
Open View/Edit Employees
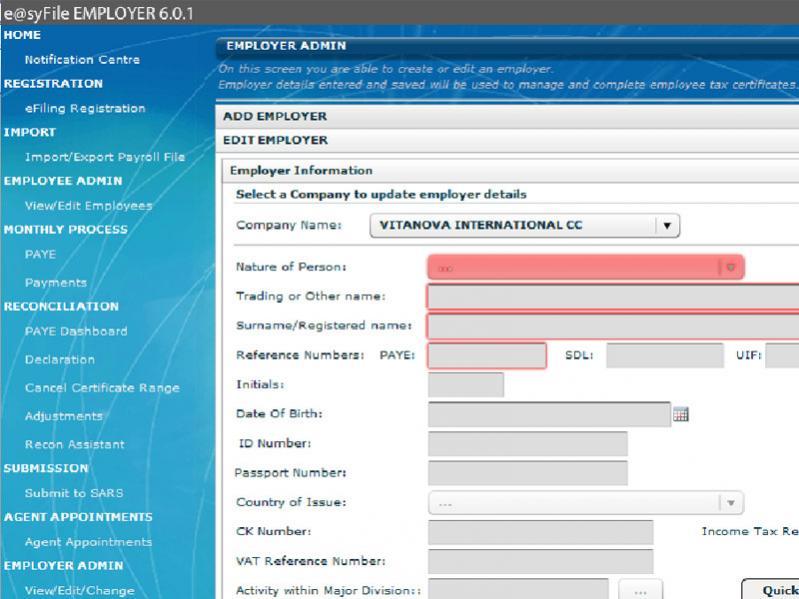point(88,206)
